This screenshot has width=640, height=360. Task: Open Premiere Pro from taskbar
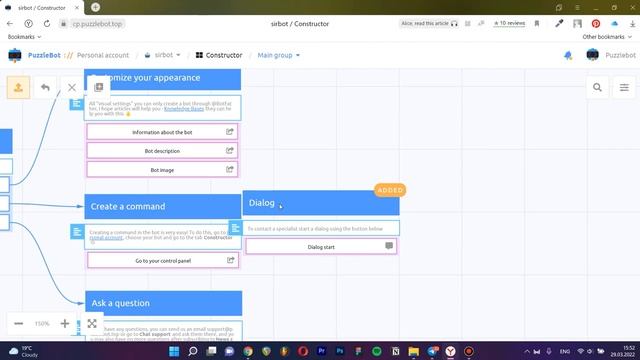click(x=321, y=351)
